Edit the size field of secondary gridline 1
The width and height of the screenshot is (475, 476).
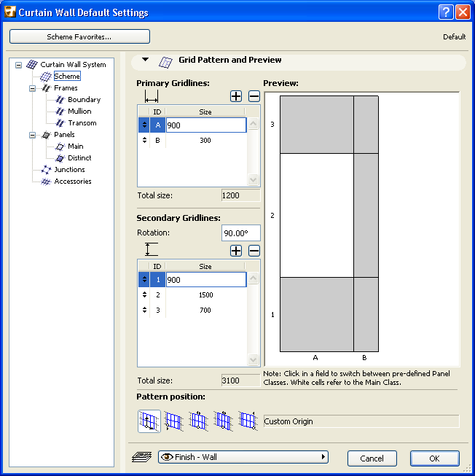(206, 280)
